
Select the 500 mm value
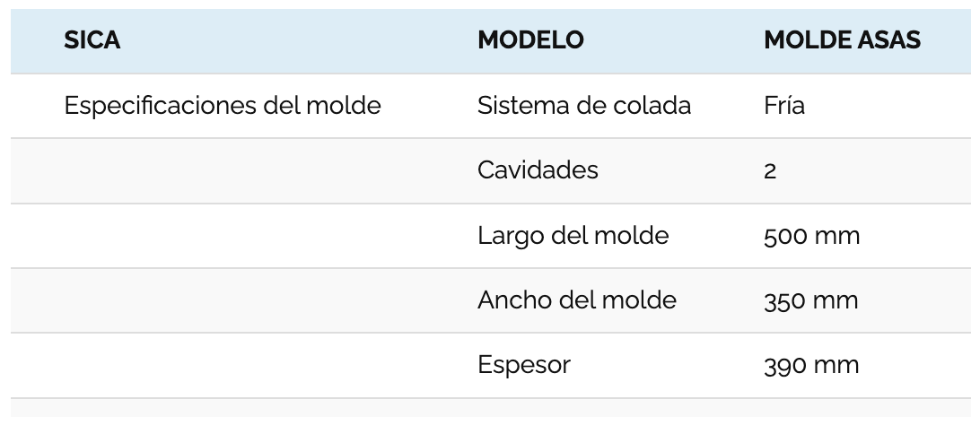point(811,236)
